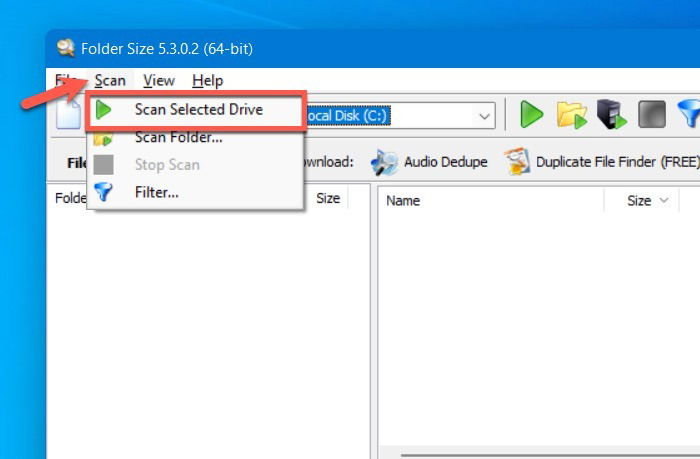Open Duplicate File Finder (FREE) link
The width and height of the screenshot is (700, 459).
coord(618,162)
